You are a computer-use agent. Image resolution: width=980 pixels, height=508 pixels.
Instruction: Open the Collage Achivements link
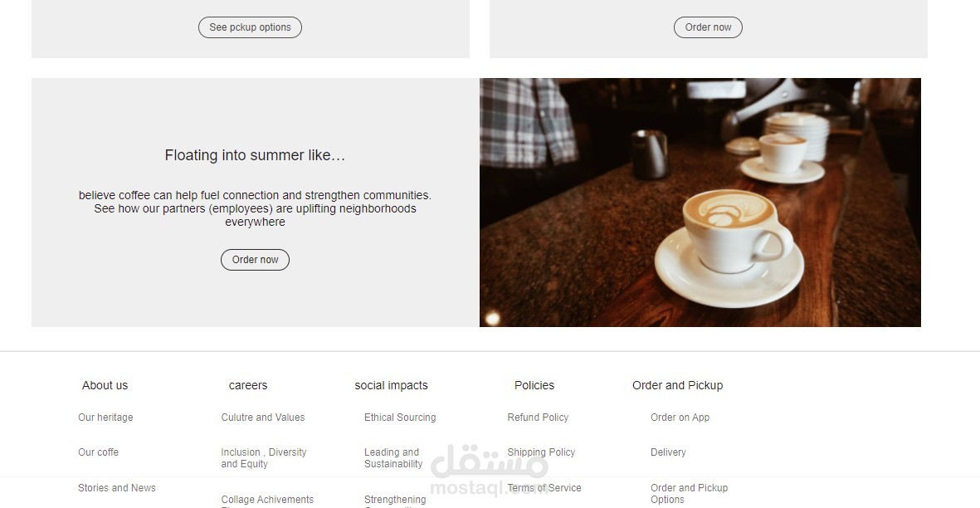click(x=267, y=500)
